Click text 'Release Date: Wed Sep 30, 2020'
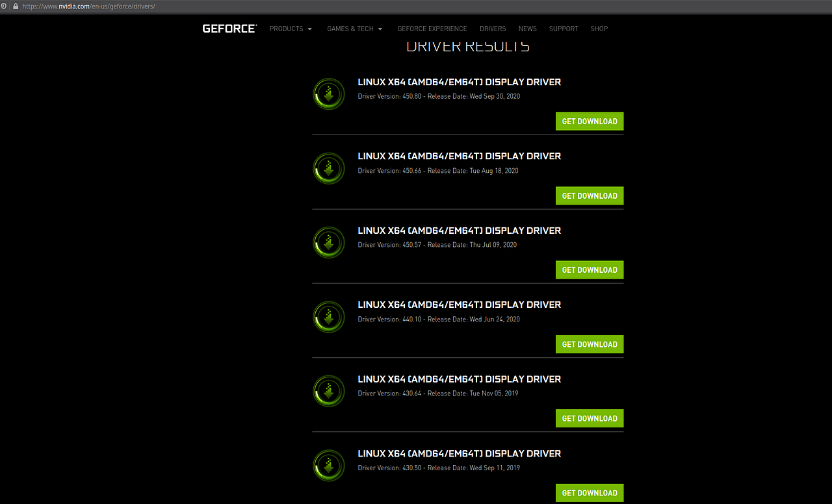Image resolution: width=832 pixels, height=504 pixels. pos(474,96)
